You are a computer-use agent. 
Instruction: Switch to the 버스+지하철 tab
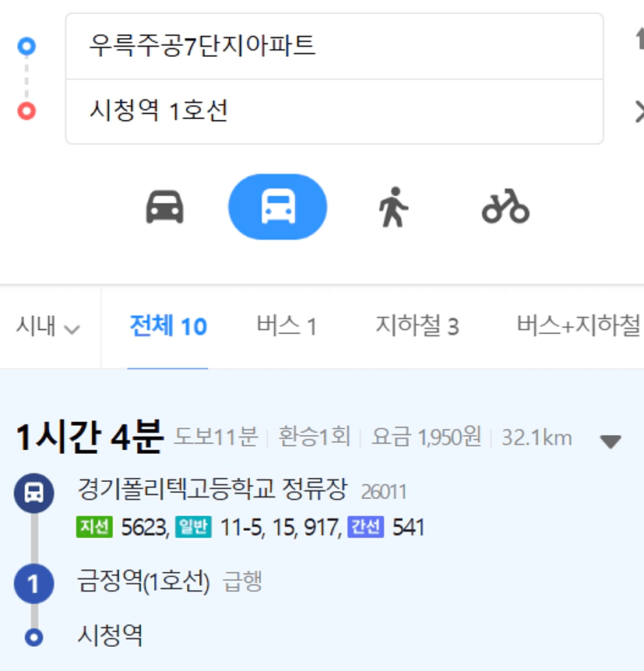[x=579, y=325]
